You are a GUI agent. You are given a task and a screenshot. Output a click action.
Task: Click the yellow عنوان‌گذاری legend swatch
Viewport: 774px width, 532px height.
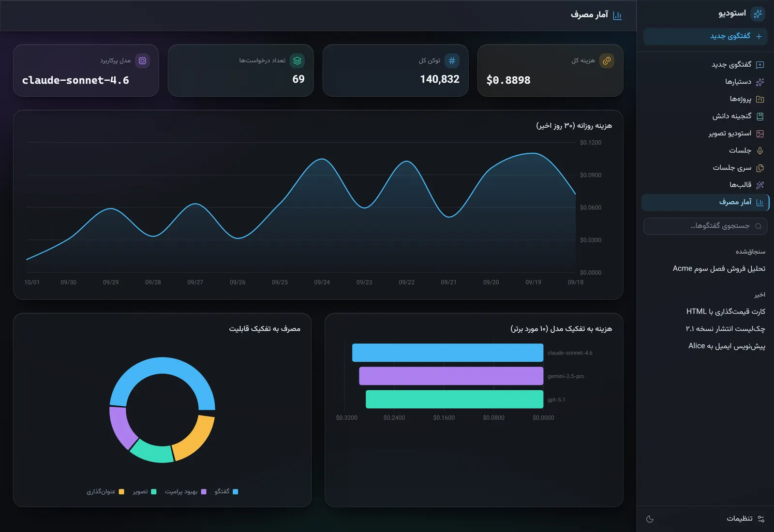121,492
